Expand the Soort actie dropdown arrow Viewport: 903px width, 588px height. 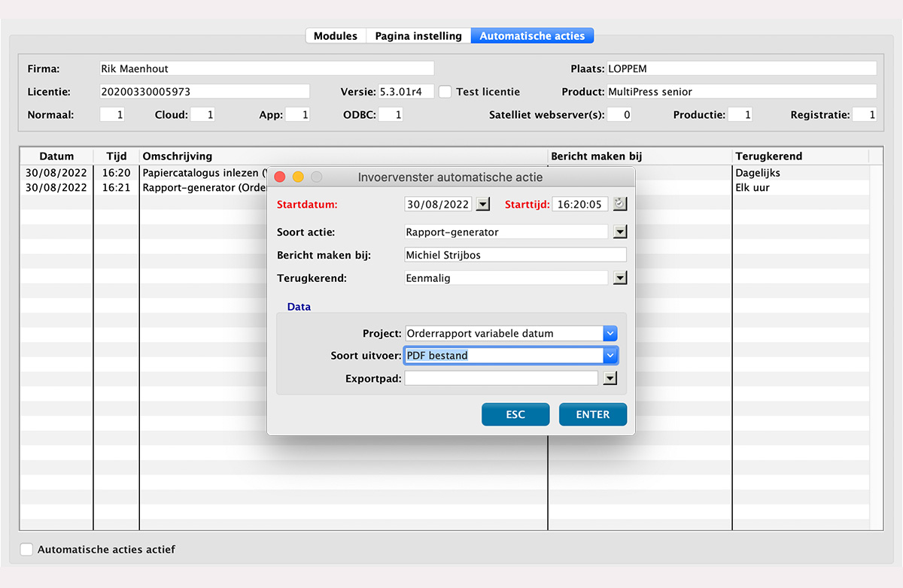pos(620,232)
